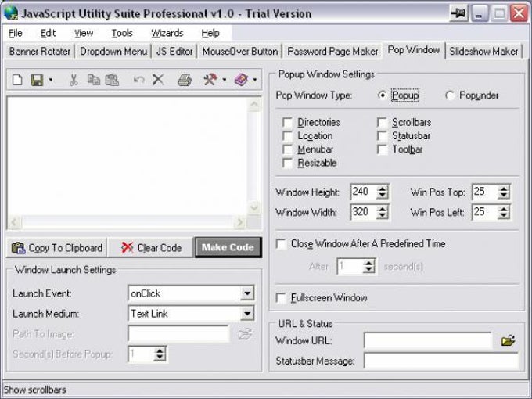
Task: Open the File menu
Action: (x=16, y=33)
